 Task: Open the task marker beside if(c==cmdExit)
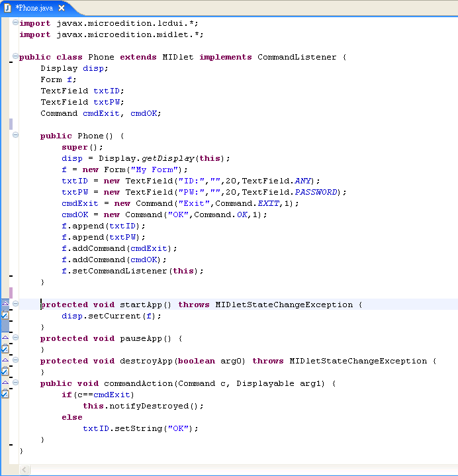(5, 394)
